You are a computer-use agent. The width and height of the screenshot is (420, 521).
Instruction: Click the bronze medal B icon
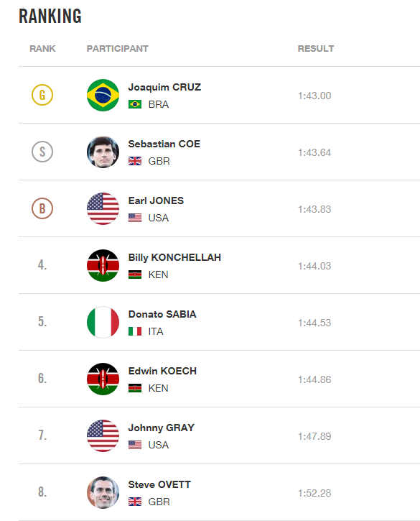[x=42, y=208]
